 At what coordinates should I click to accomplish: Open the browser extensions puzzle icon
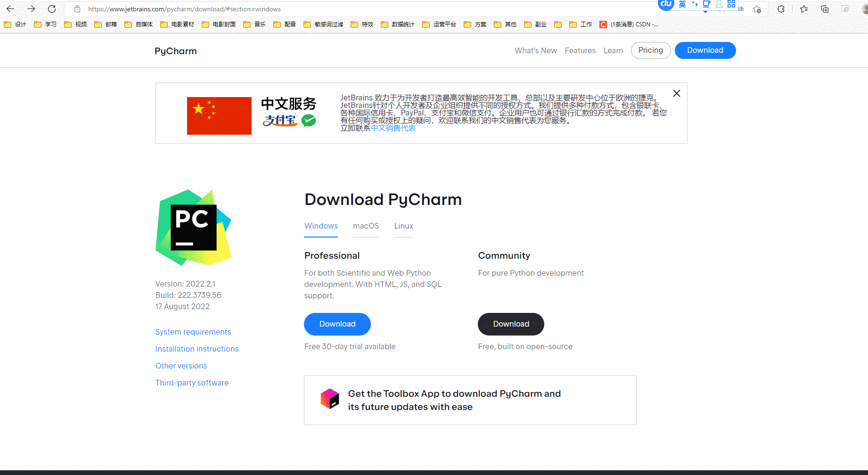[781, 9]
